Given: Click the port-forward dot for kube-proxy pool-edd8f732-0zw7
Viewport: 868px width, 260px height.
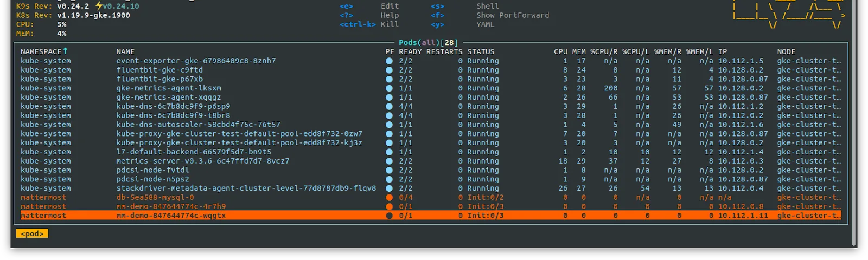Looking at the screenshot, I should click(389, 134).
